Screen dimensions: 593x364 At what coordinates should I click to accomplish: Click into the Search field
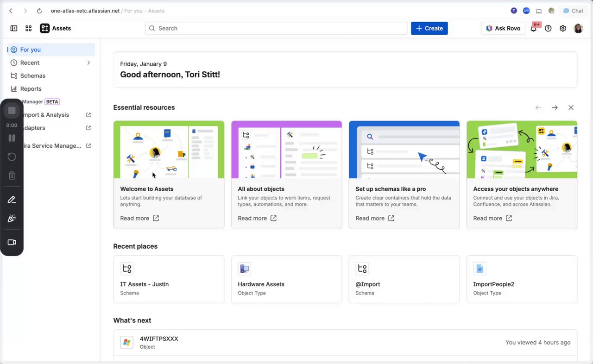(276, 28)
